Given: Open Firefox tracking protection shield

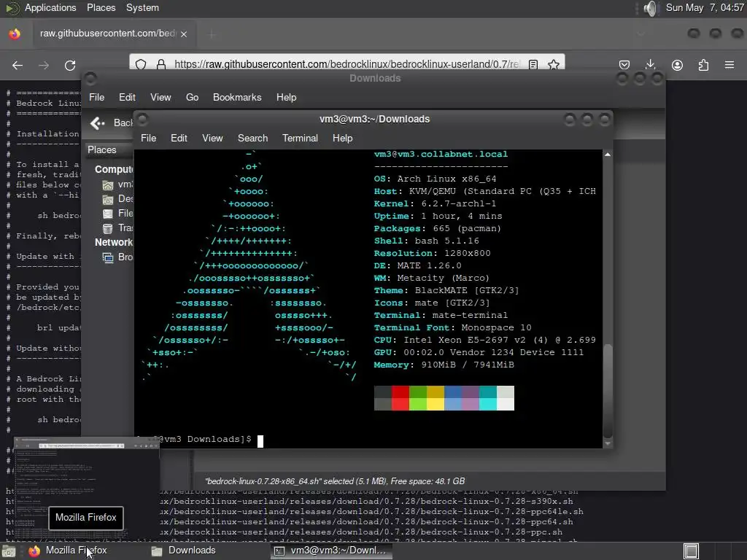Looking at the screenshot, I should pyautogui.click(x=141, y=64).
